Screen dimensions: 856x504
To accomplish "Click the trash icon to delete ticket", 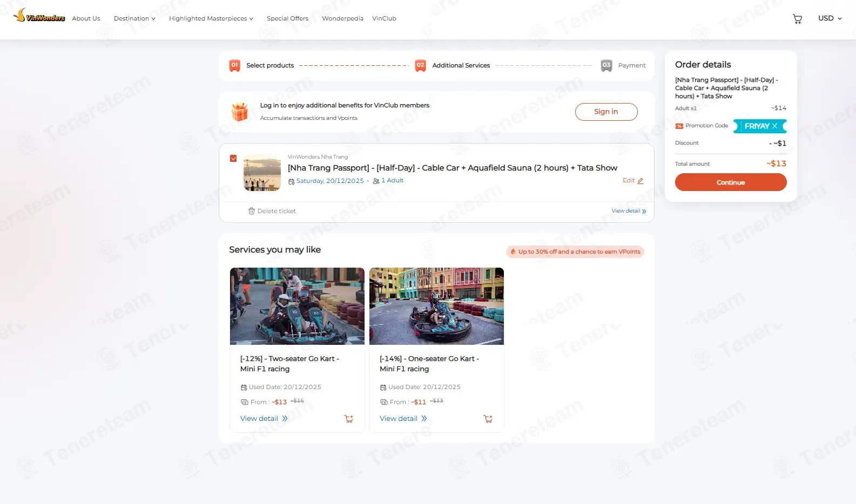I will pyautogui.click(x=251, y=211).
